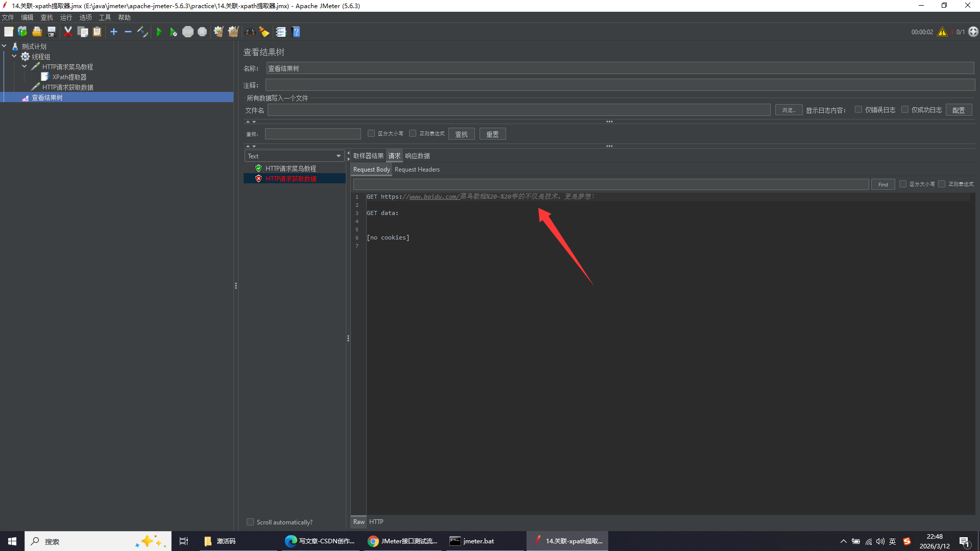
Task: Click www.baidu.com link in request body
Action: 434,196
